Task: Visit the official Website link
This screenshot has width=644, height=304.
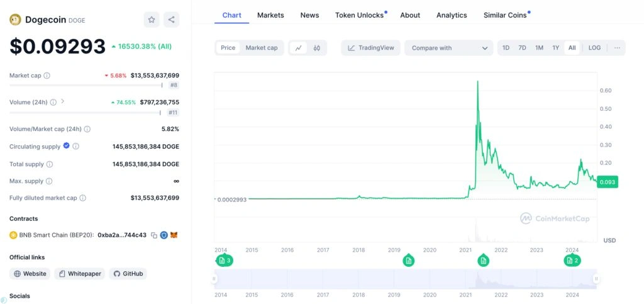Action: tap(30, 274)
